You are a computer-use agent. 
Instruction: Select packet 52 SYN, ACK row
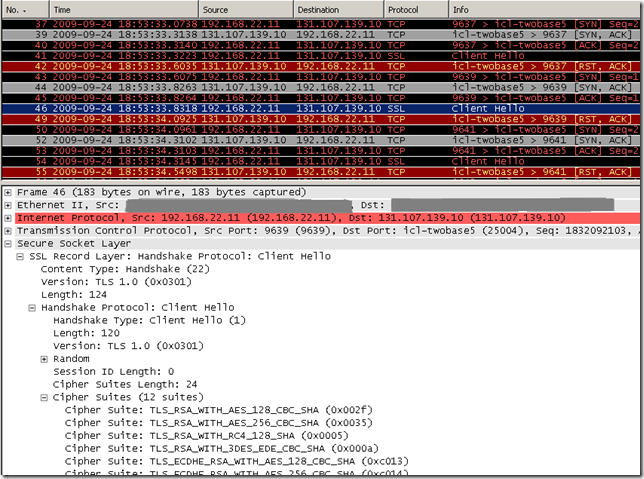point(321,140)
